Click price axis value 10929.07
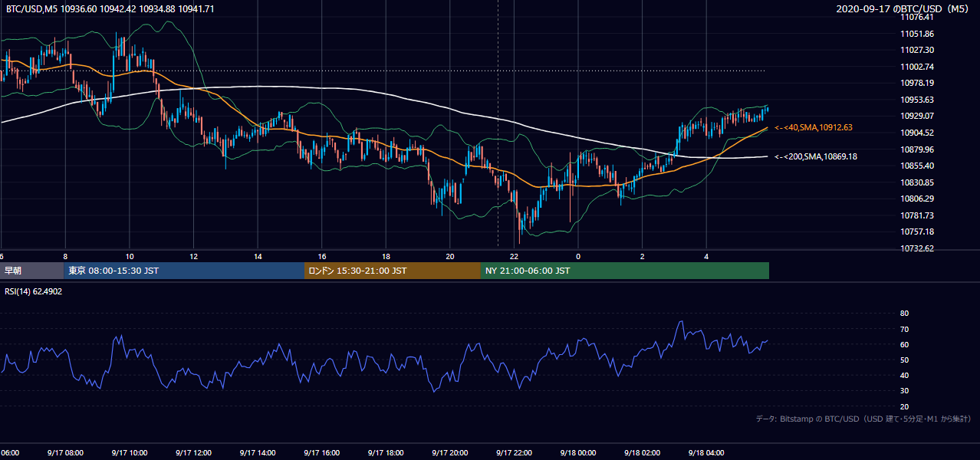This screenshot has width=980, height=460. coord(916,116)
